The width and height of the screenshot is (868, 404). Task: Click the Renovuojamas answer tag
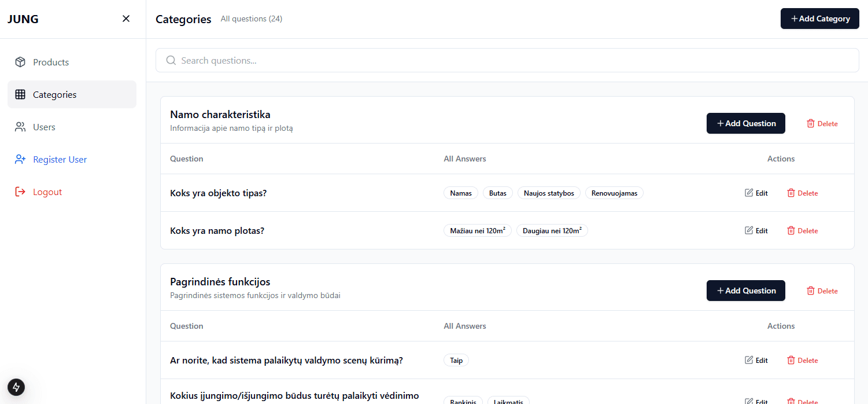(614, 193)
